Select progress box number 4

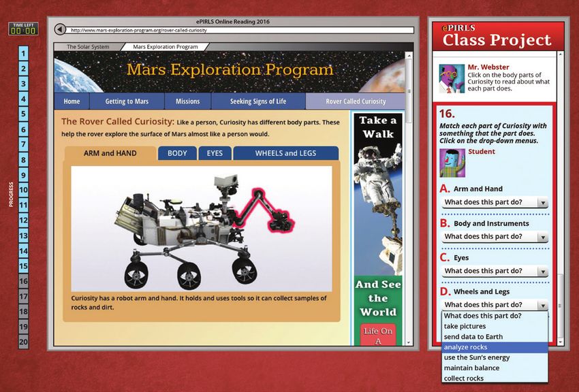tap(23, 99)
